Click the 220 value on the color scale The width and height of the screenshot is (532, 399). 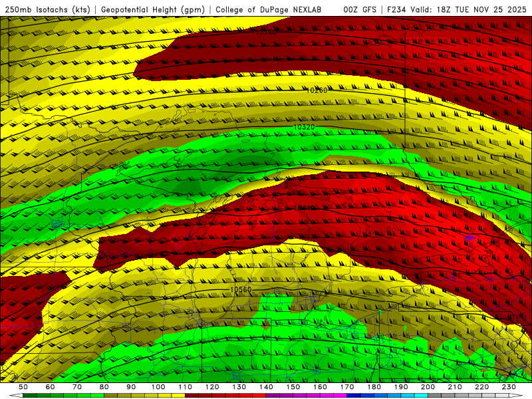482,387
